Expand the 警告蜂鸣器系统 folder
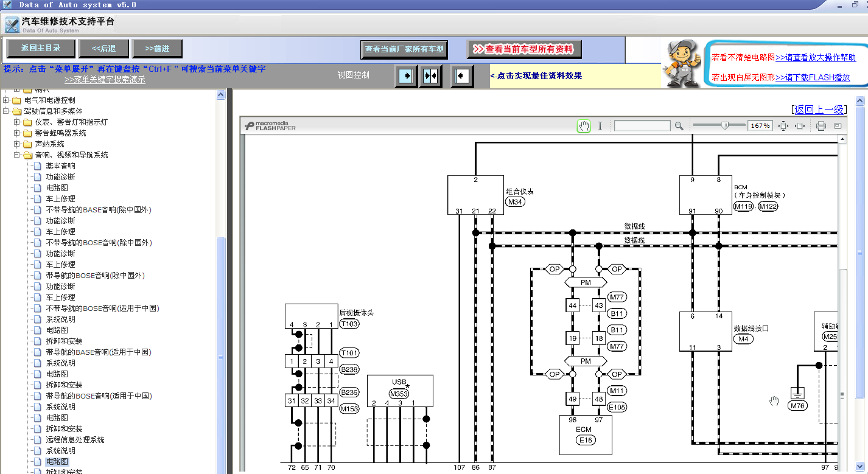 click(17, 133)
